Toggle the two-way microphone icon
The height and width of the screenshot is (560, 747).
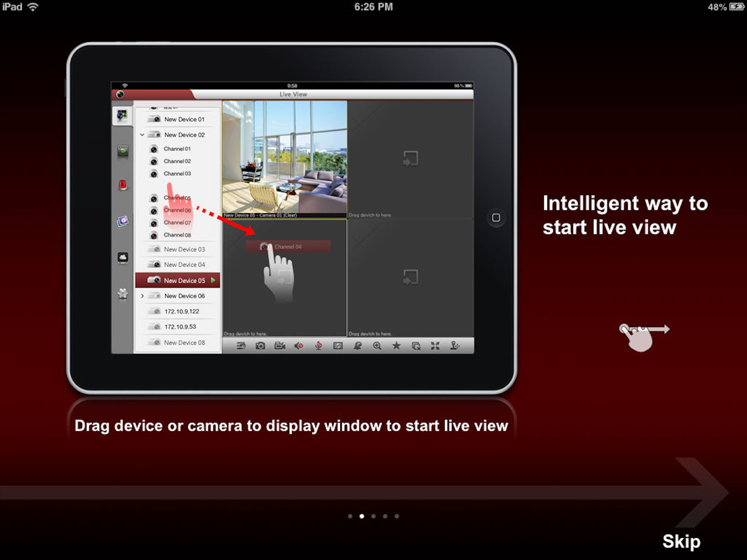click(x=318, y=346)
